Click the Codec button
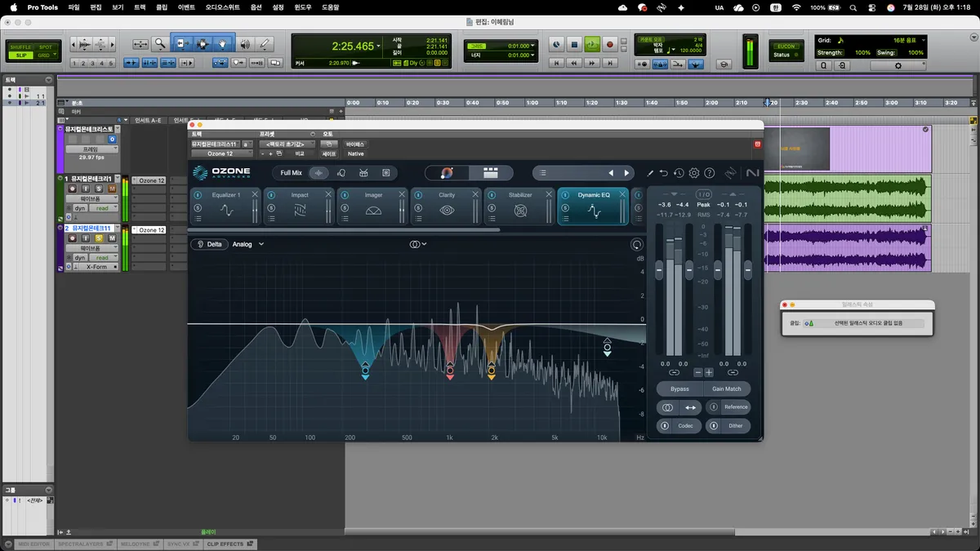The height and width of the screenshot is (551, 980). 679,425
